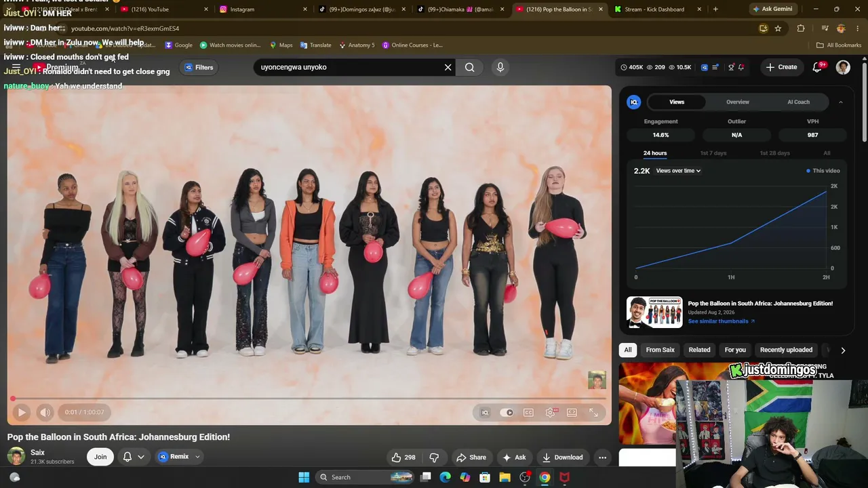The height and width of the screenshot is (488, 868).
Task: Switch to the Overview tab
Action: click(738, 102)
